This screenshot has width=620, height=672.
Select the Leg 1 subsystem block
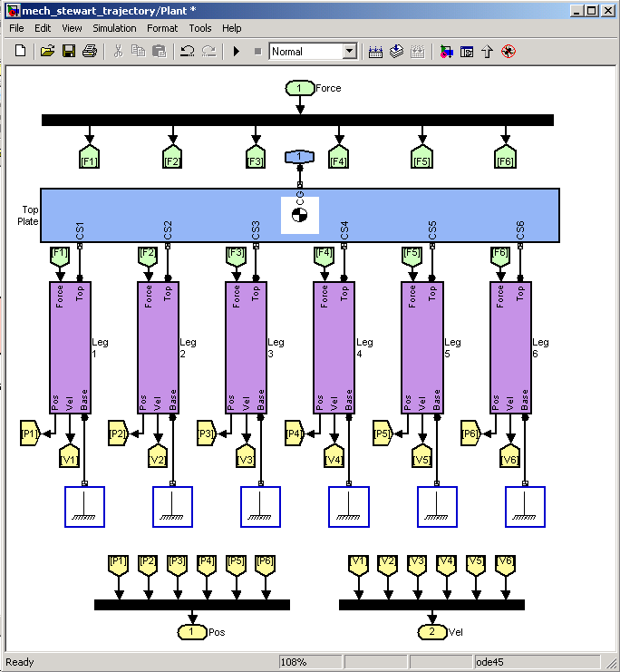(x=70, y=347)
